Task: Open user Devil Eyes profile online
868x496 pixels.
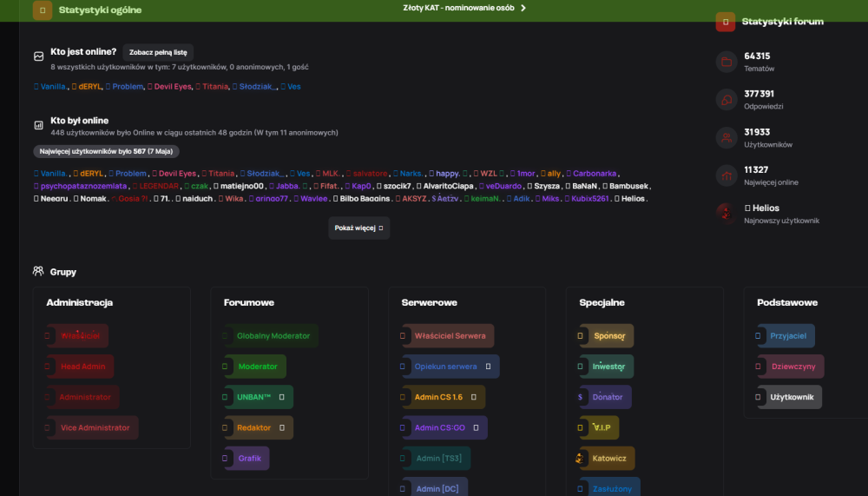Action: (x=172, y=87)
